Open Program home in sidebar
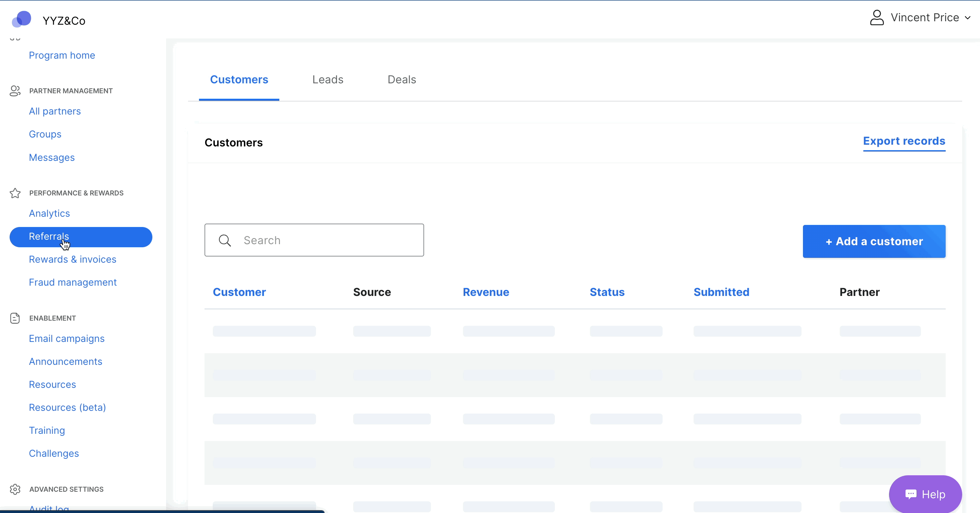Image resolution: width=980 pixels, height=513 pixels. [62, 55]
